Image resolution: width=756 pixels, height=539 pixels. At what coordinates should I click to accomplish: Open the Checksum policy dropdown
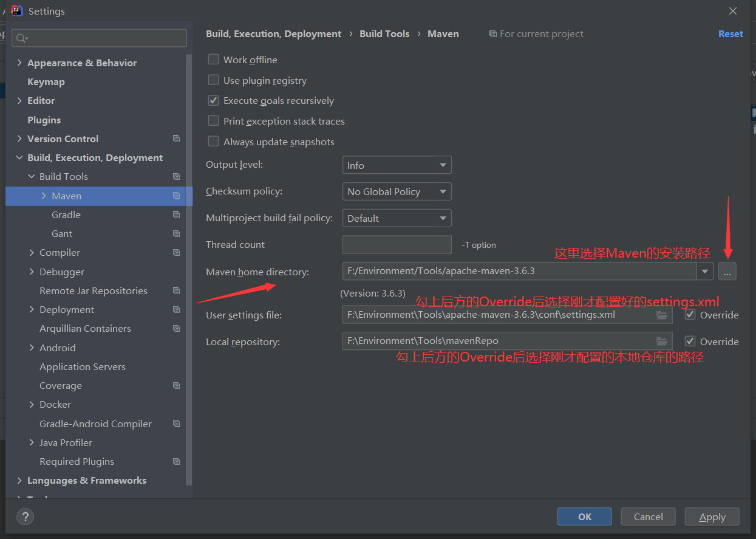coord(397,191)
